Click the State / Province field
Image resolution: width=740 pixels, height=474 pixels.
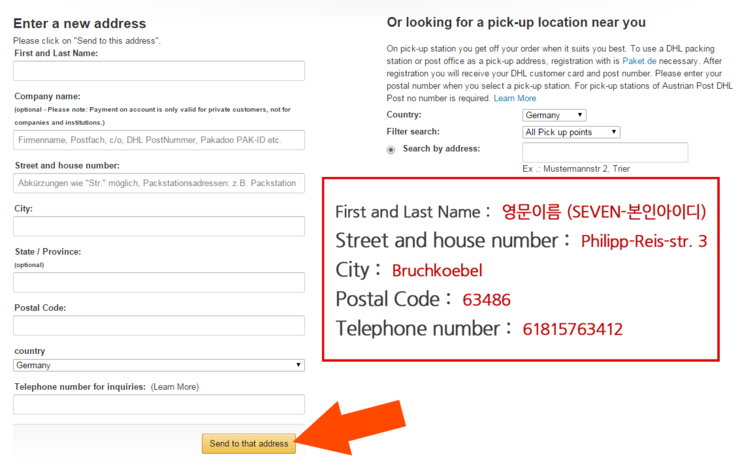tap(159, 282)
